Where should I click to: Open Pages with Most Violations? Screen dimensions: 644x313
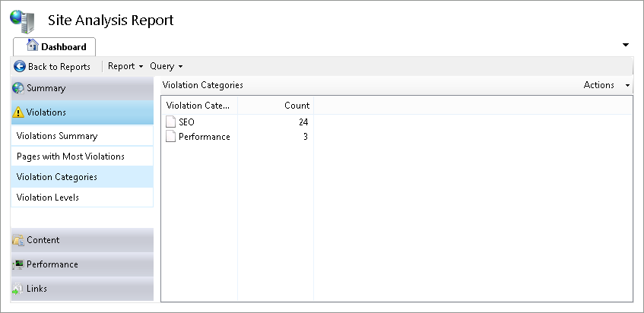point(71,156)
